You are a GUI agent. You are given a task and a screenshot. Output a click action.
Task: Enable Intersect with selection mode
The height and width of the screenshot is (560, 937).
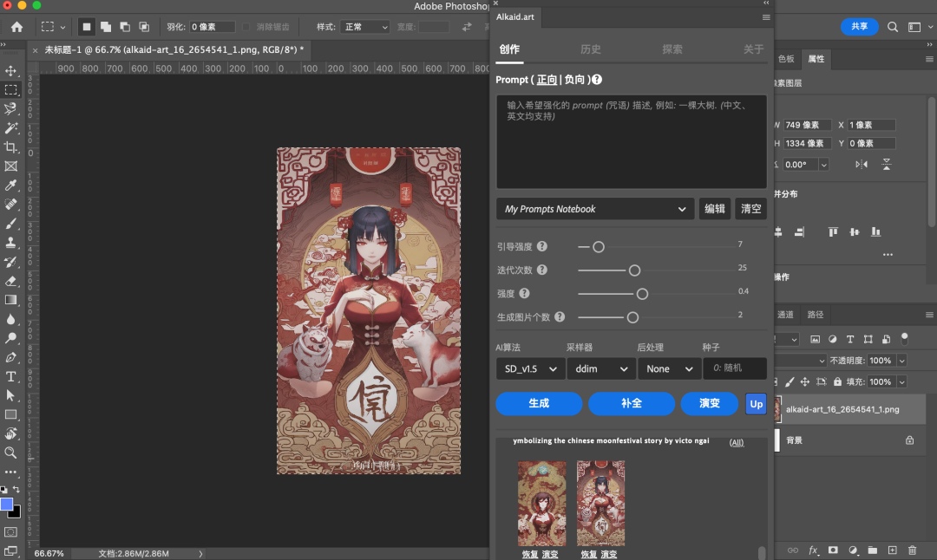144,27
